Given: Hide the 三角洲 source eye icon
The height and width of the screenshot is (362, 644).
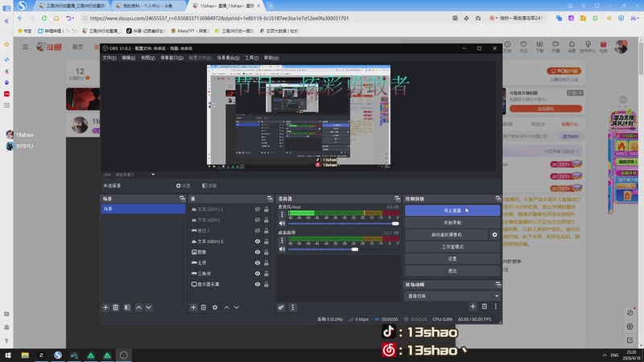Looking at the screenshot, I should [258, 274].
